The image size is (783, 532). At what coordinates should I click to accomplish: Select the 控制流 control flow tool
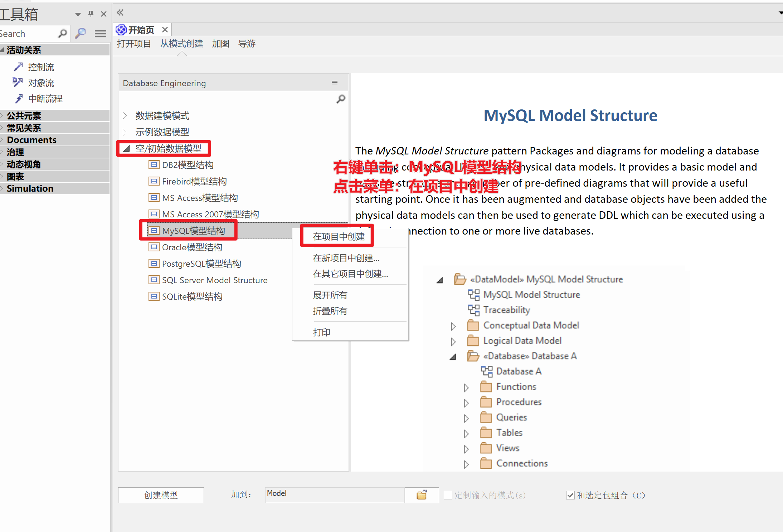click(34, 67)
